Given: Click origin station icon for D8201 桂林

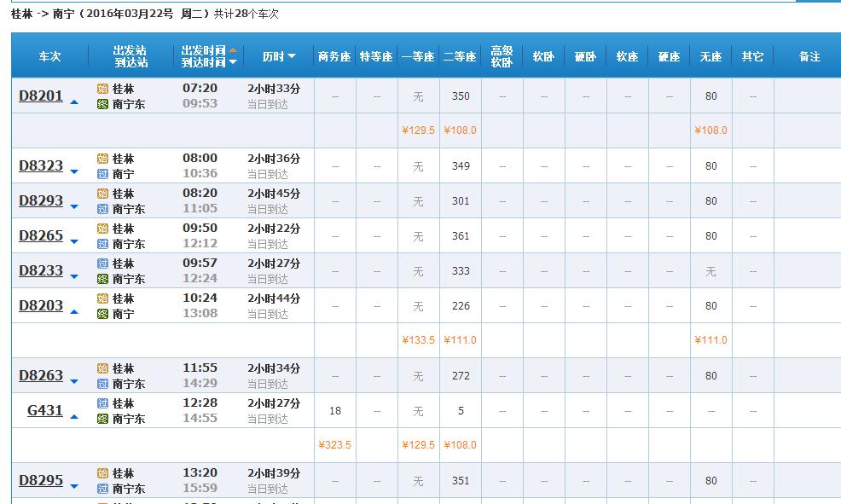Looking at the screenshot, I should (102, 89).
